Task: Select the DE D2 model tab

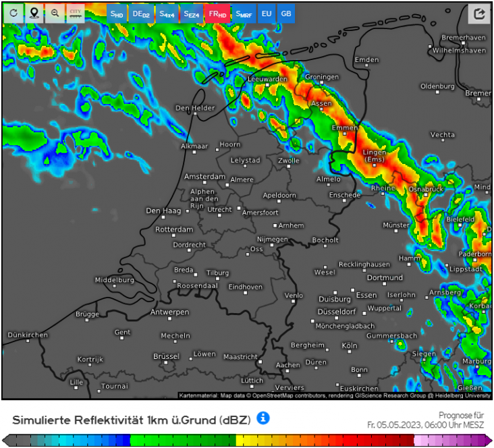Action: click(x=140, y=13)
